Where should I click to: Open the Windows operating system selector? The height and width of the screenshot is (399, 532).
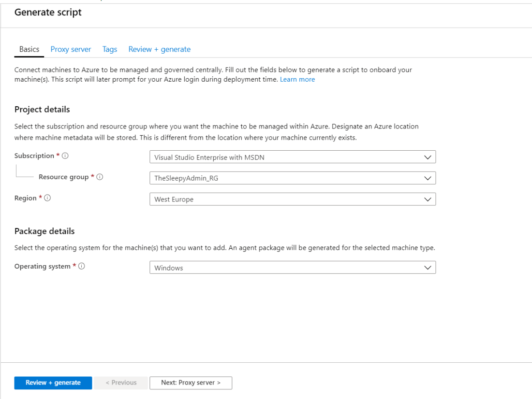pos(285,268)
